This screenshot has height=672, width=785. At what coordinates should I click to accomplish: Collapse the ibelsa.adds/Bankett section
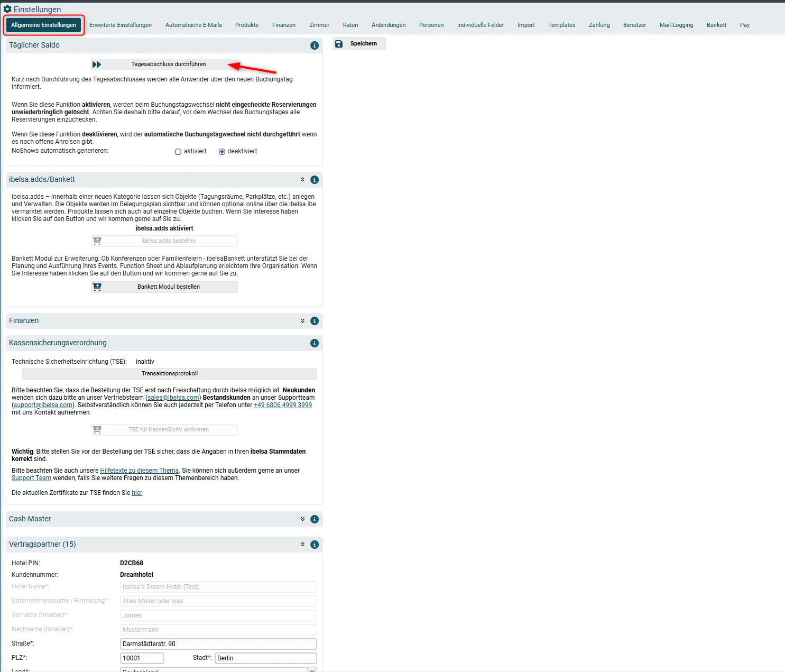(x=302, y=180)
